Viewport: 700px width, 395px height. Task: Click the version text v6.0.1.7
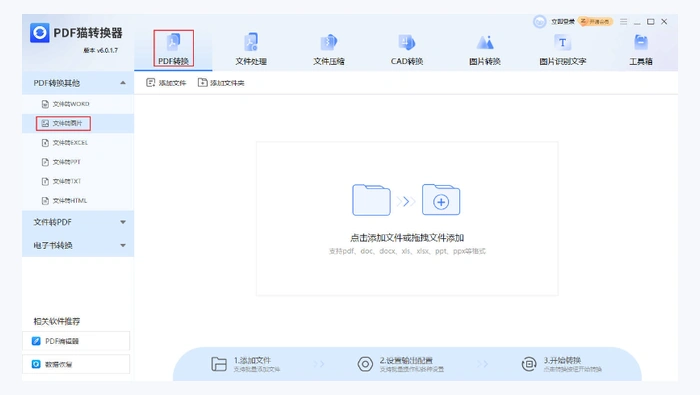[x=101, y=50]
